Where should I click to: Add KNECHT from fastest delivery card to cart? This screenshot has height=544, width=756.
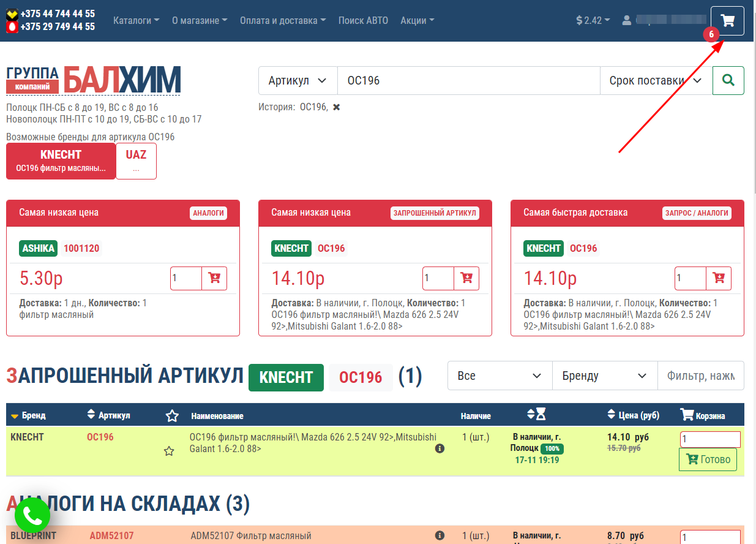click(x=719, y=278)
